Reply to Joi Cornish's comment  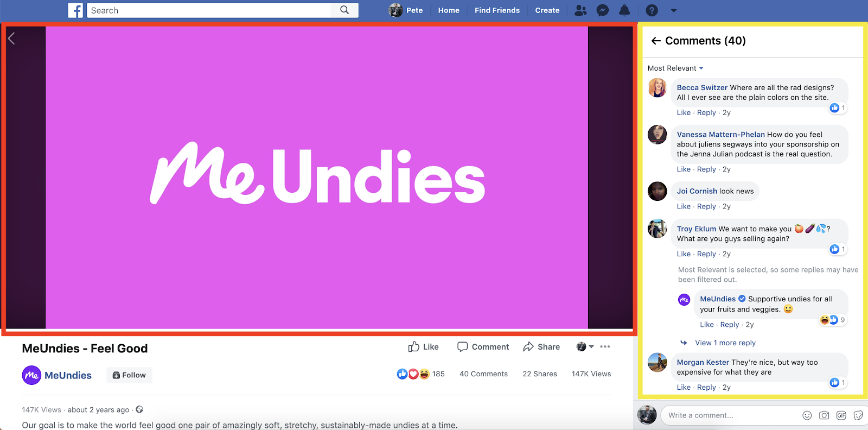pyautogui.click(x=706, y=206)
